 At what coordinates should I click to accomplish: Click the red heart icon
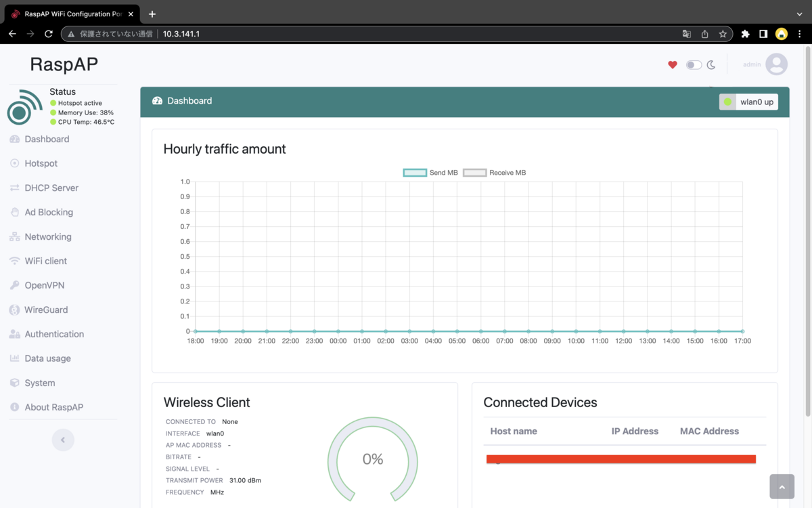[x=673, y=65]
